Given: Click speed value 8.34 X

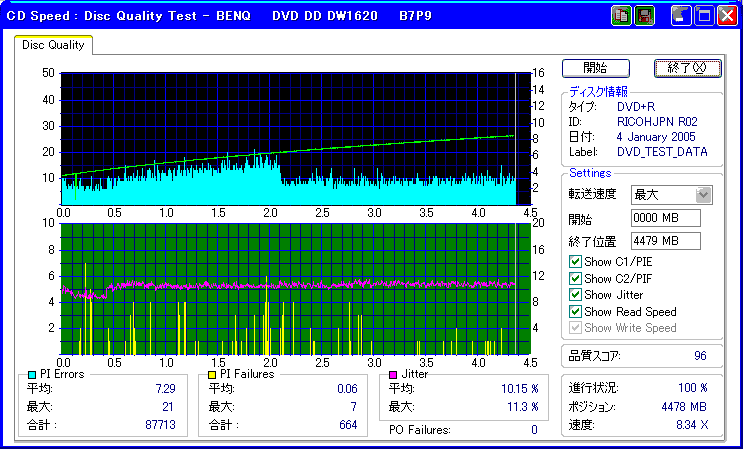Looking at the screenshot, I should (692, 425).
